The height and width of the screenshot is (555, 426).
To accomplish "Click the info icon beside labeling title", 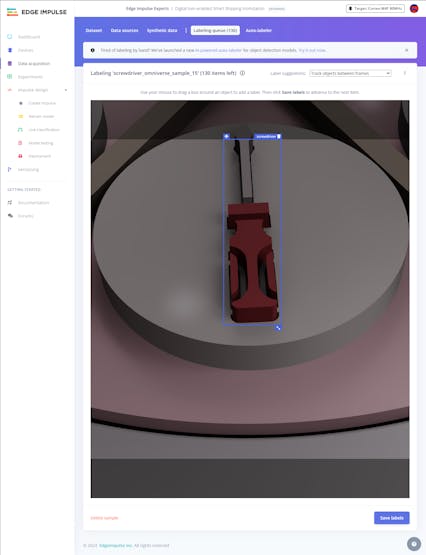I will 242,73.
